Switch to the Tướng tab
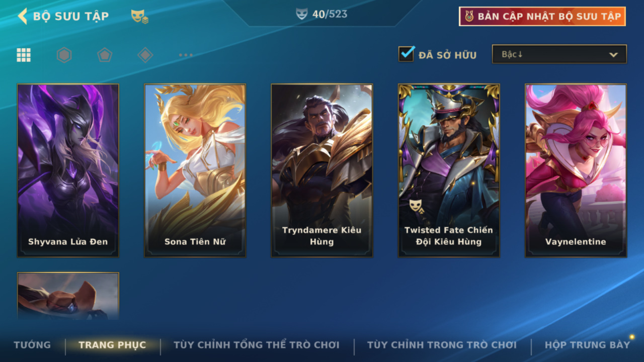644x362 pixels. pos(32,345)
